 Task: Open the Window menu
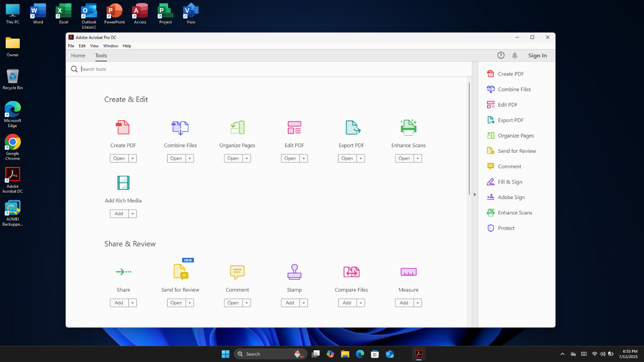(x=111, y=46)
